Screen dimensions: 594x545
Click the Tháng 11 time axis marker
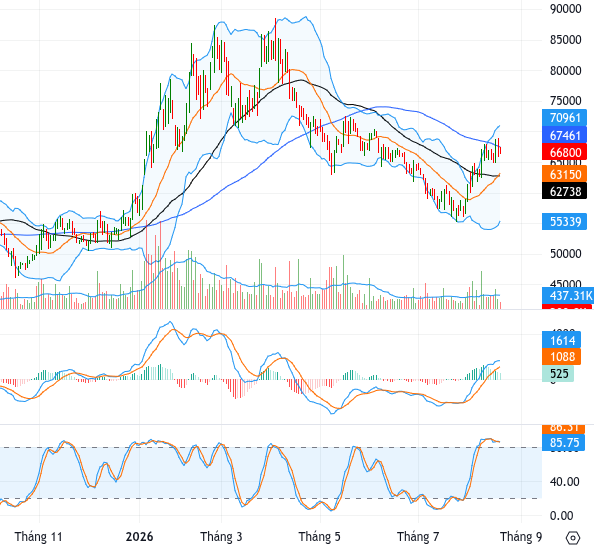[38, 537]
